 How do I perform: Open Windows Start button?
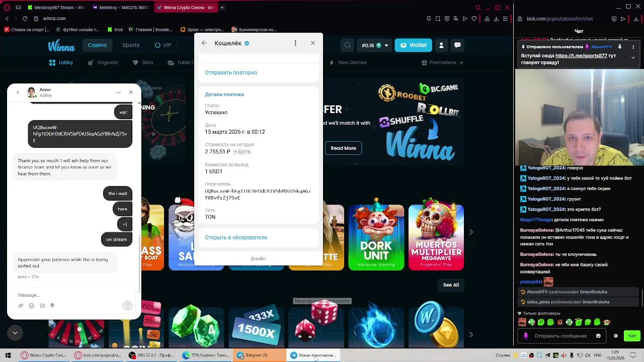[x=8, y=355]
